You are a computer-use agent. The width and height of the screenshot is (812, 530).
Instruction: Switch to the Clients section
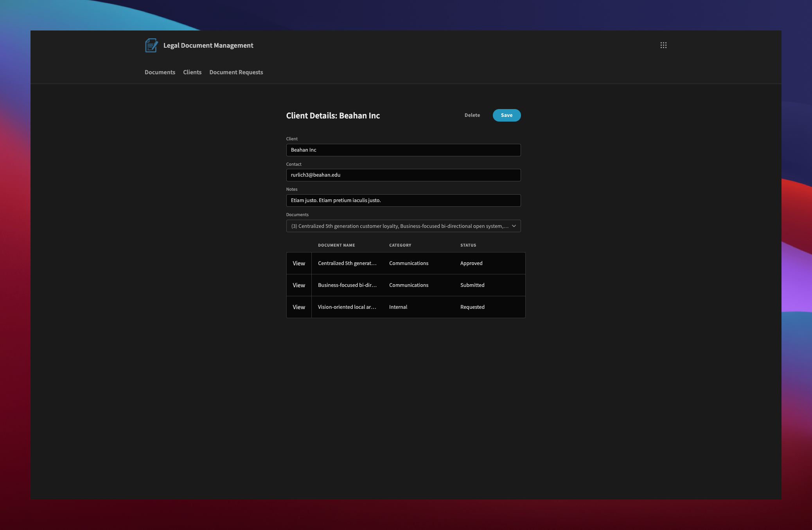tap(192, 72)
